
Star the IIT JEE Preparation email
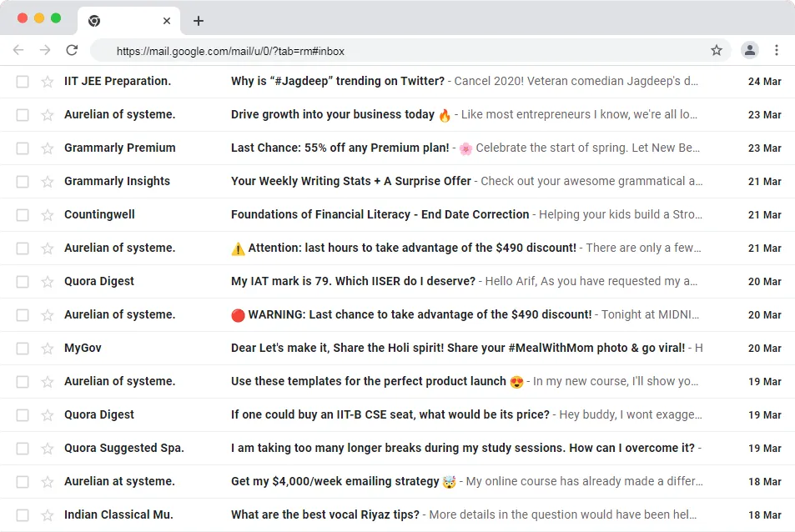(x=48, y=82)
